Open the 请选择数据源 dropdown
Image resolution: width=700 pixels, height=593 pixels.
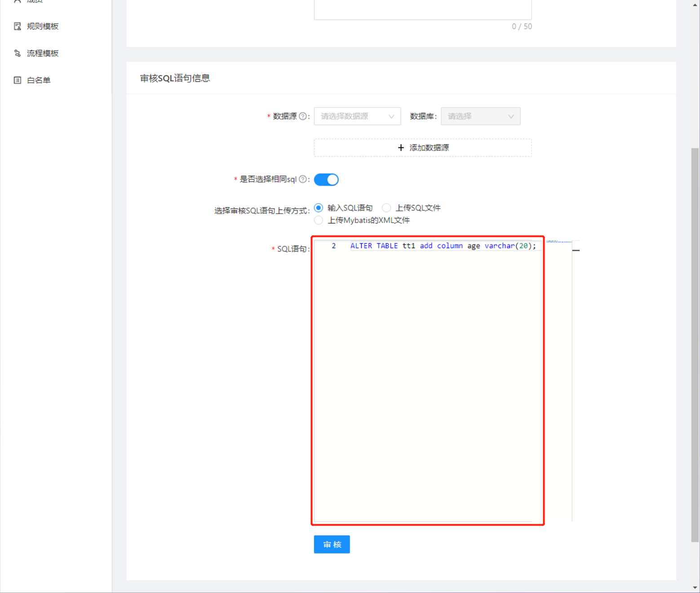click(357, 116)
